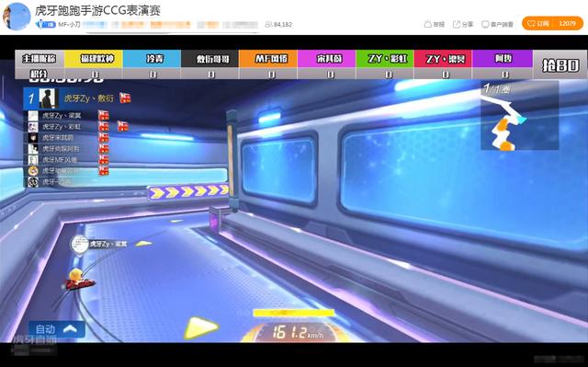Click the flag icon beside 虎牙Zy、梁冥
588x367 pixels.
pyautogui.click(x=104, y=115)
